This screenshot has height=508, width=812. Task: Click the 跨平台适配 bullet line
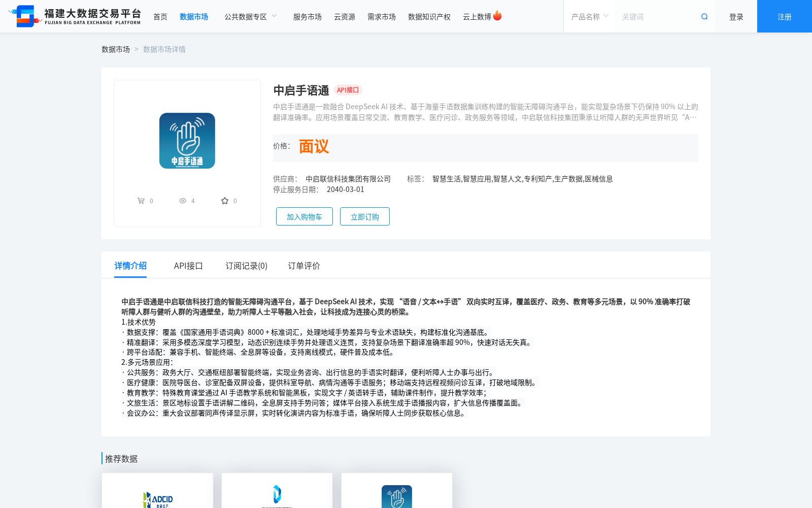point(259,352)
